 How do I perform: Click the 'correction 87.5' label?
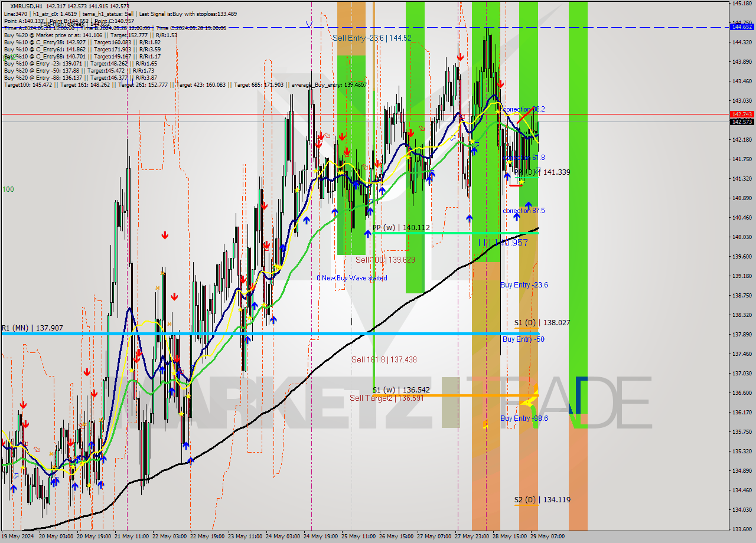523,211
